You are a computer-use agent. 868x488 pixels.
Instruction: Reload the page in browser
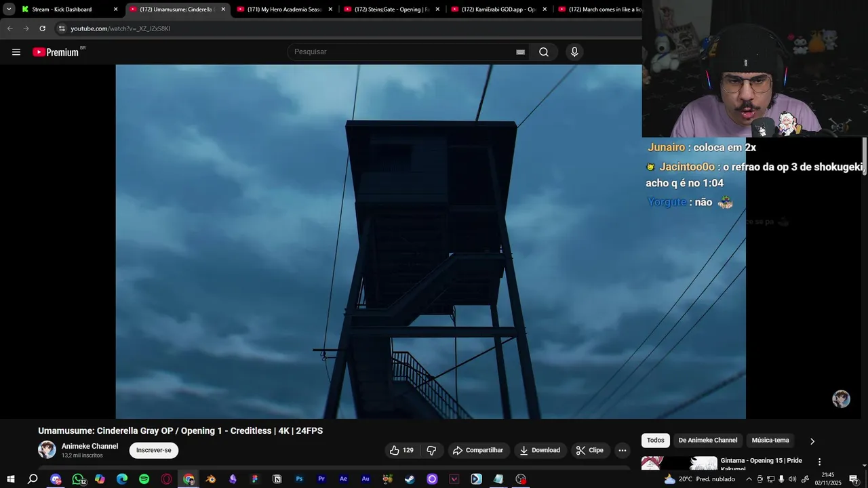[x=42, y=28]
